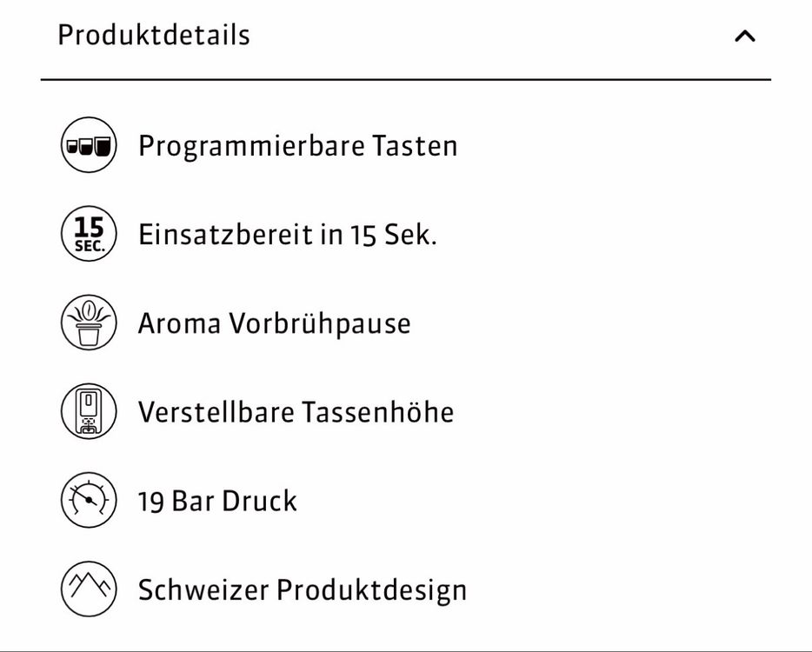This screenshot has width=812, height=652.
Task: Select the Schweizer Produktdesign text
Action: click(303, 591)
